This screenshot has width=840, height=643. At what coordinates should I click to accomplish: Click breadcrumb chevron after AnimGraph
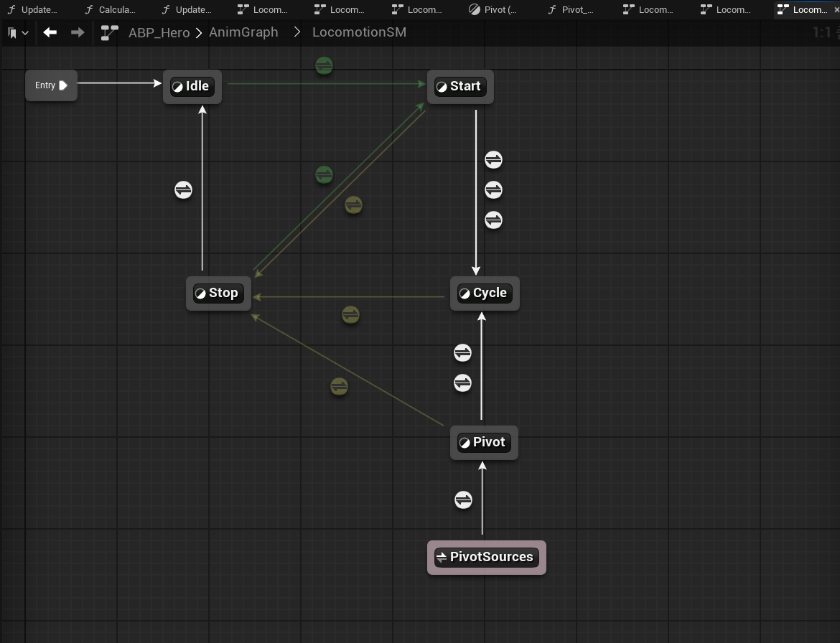coord(297,33)
